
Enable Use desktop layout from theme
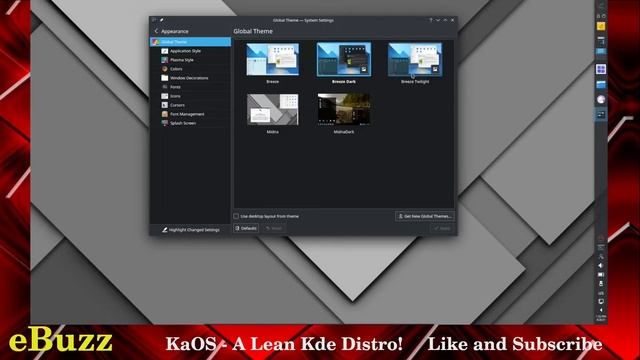coord(236,216)
